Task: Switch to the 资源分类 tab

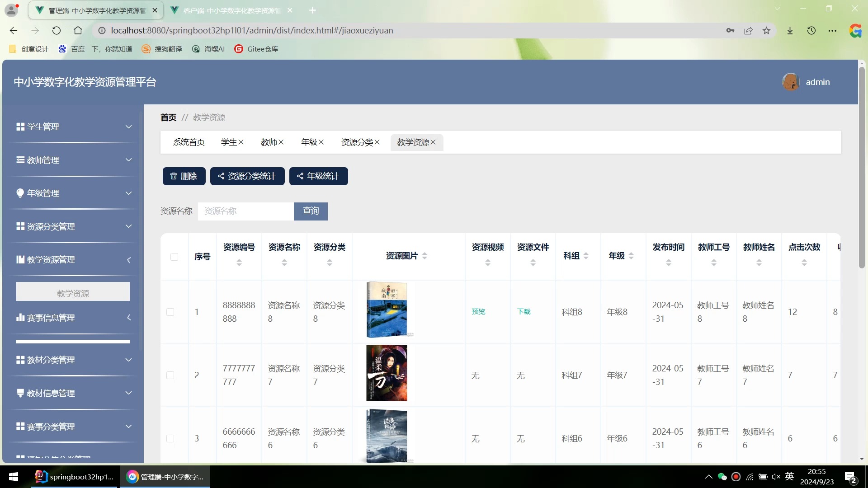Action: (357, 141)
